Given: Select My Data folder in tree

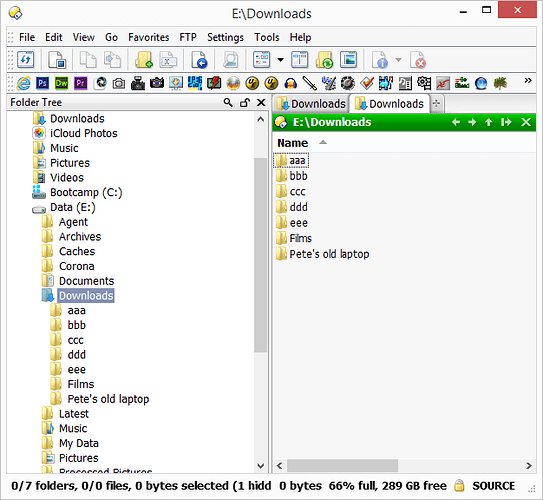Looking at the screenshot, I should click(x=70, y=443).
